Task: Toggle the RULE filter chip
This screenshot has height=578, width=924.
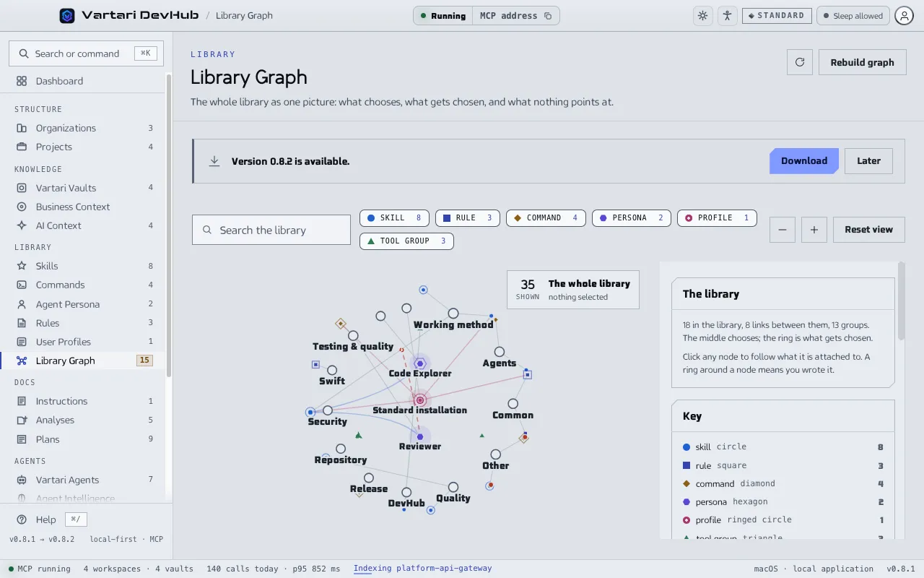Action: [468, 218]
